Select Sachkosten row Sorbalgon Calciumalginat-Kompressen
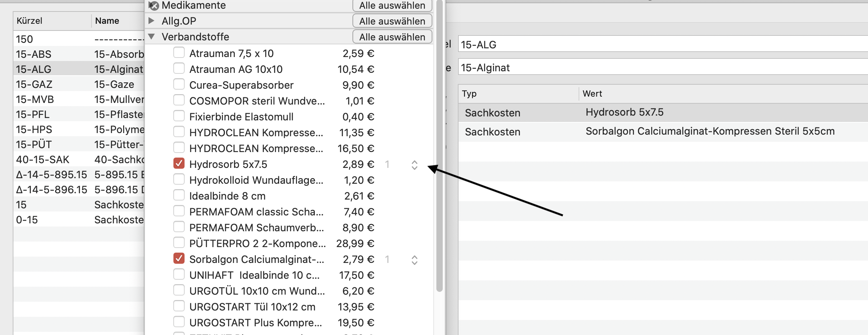This screenshot has width=868, height=335. [x=663, y=131]
